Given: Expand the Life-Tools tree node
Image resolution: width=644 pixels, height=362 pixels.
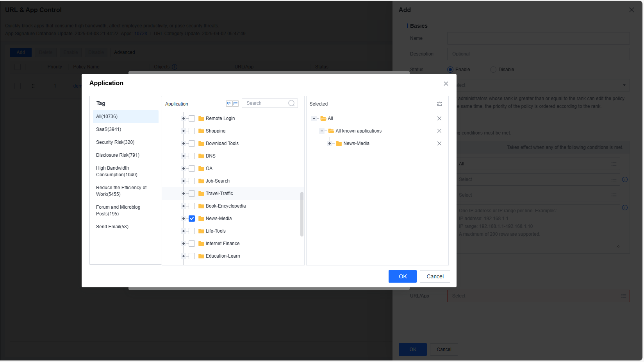Looking at the screenshot, I should pos(184,231).
